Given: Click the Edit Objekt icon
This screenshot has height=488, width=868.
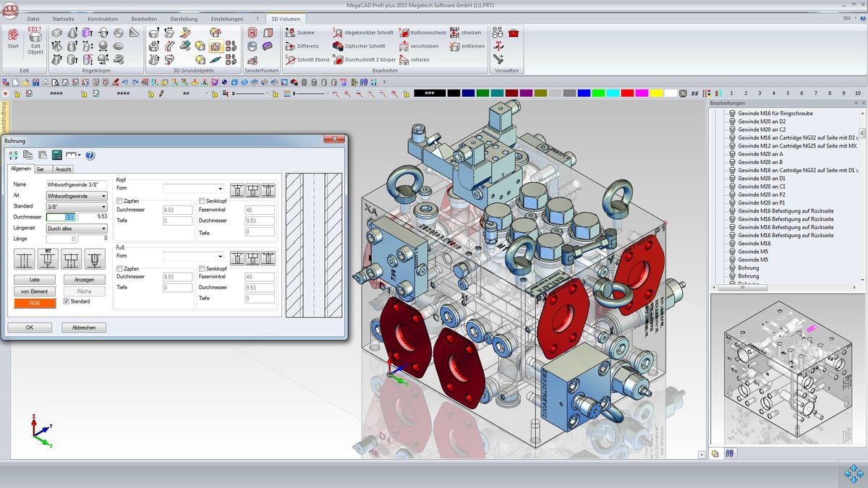Looking at the screenshot, I should click(x=35, y=40).
